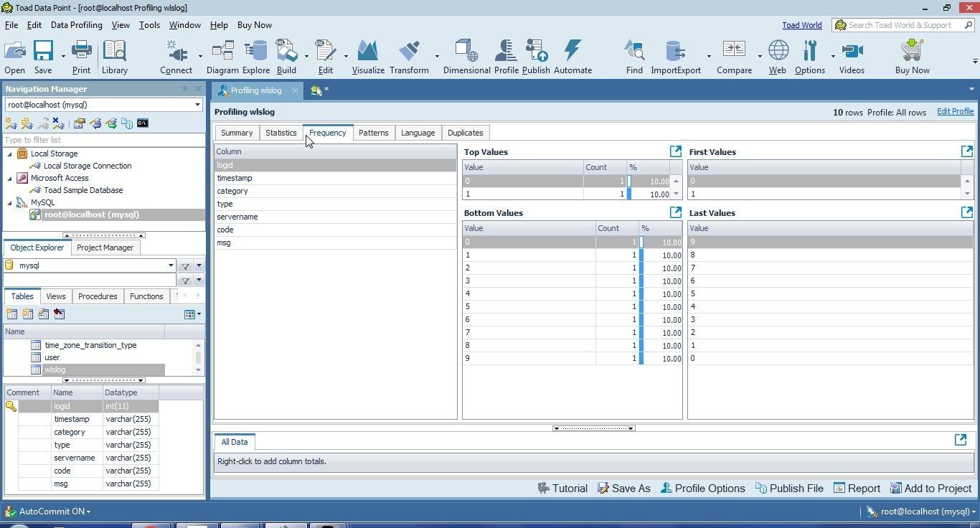Click the Search Toad World & Support box
Screen dimensions: 980x528
click(x=903, y=25)
